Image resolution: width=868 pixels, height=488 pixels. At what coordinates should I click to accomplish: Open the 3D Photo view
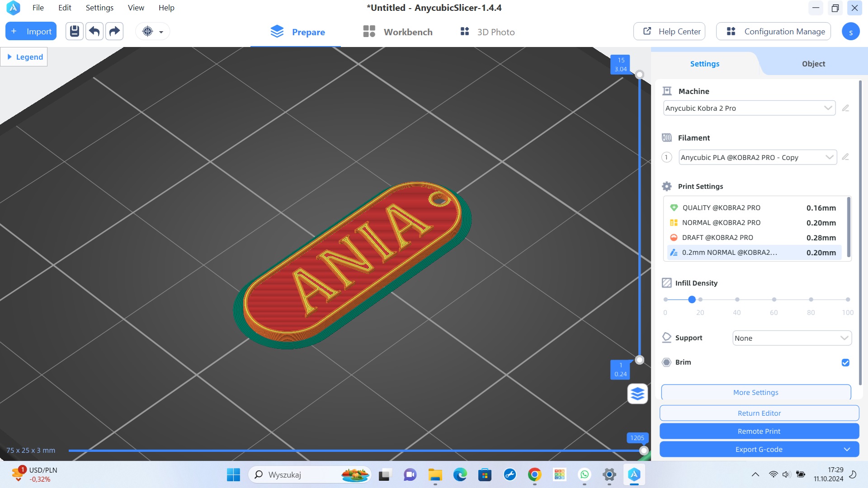pyautogui.click(x=487, y=32)
